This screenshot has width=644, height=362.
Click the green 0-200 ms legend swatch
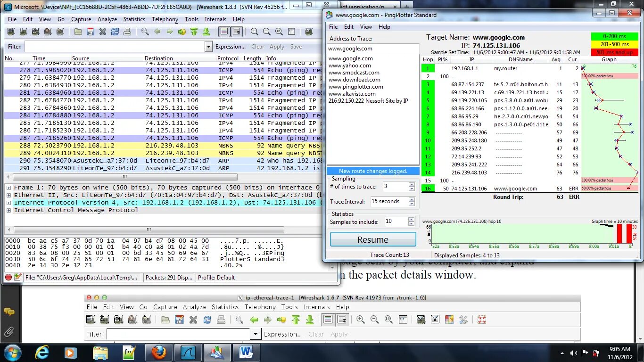(614, 36)
